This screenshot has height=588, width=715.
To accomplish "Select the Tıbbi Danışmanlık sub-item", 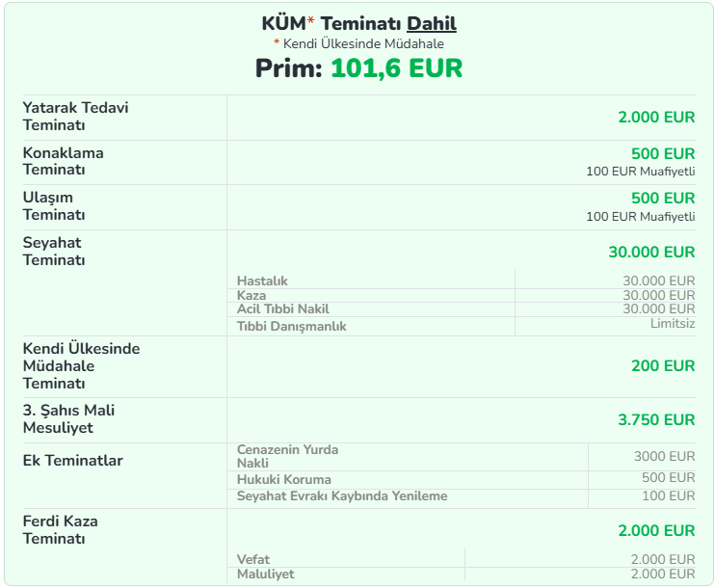I will [291, 326].
